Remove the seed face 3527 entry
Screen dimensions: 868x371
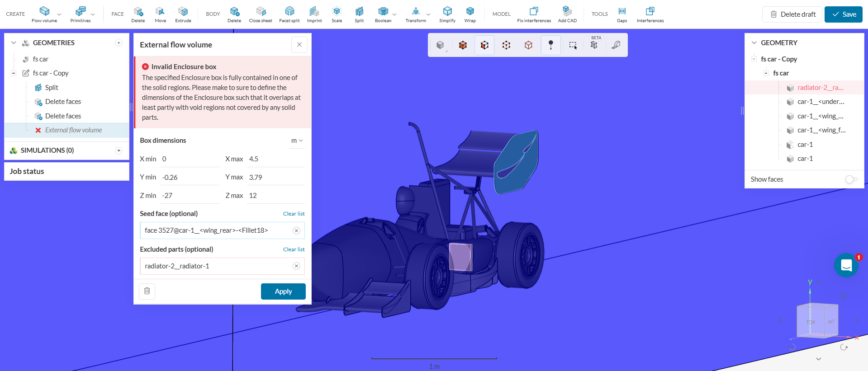pos(296,230)
